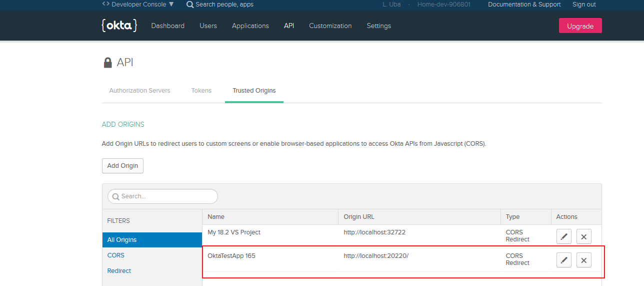Image resolution: width=644 pixels, height=286 pixels.
Task: Open the Applications menu
Action: (x=250, y=26)
